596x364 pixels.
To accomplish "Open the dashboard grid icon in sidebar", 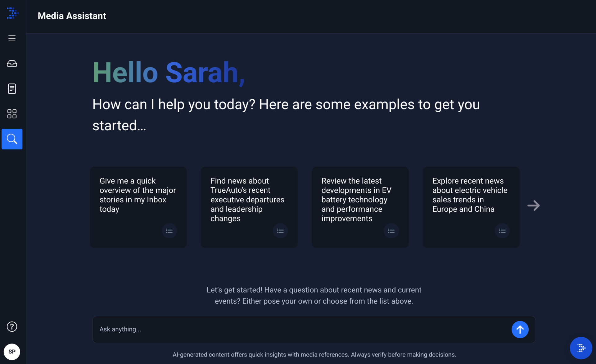I will point(12,114).
